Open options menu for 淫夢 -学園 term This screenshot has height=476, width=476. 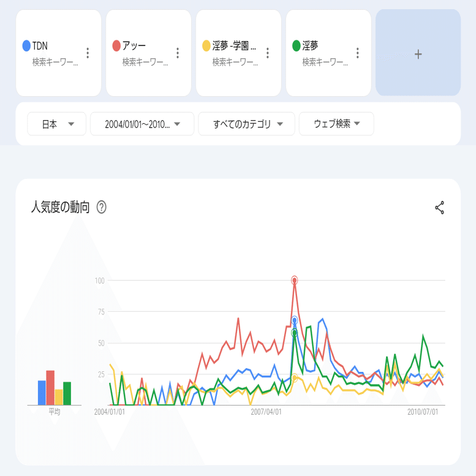point(268,53)
